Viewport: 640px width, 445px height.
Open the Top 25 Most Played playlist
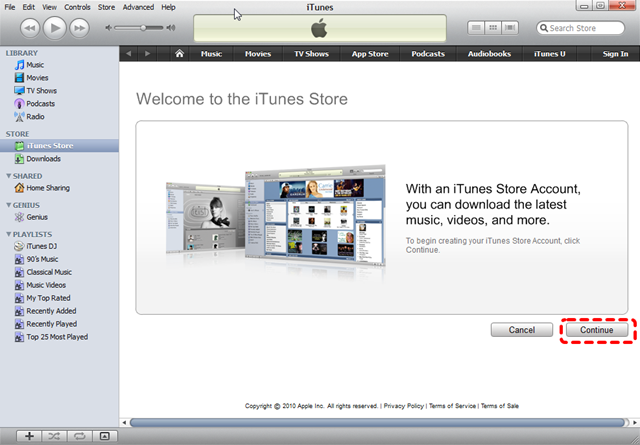(x=59, y=337)
